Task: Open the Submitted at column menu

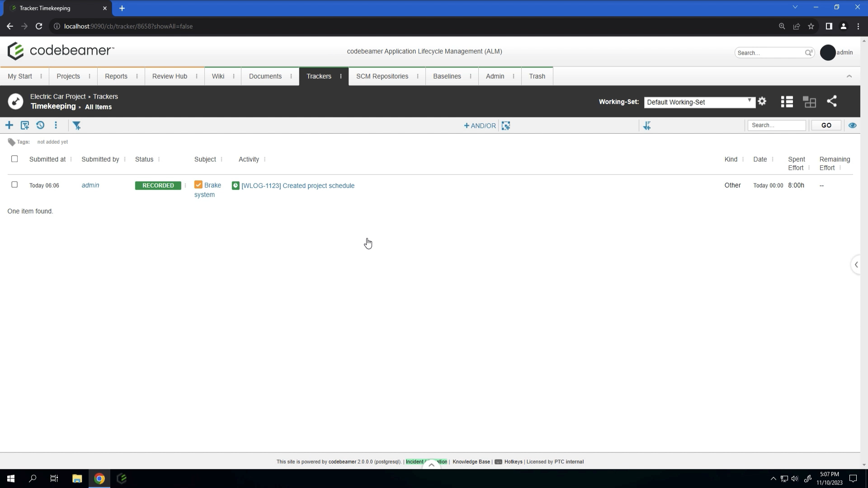Action: point(71,159)
